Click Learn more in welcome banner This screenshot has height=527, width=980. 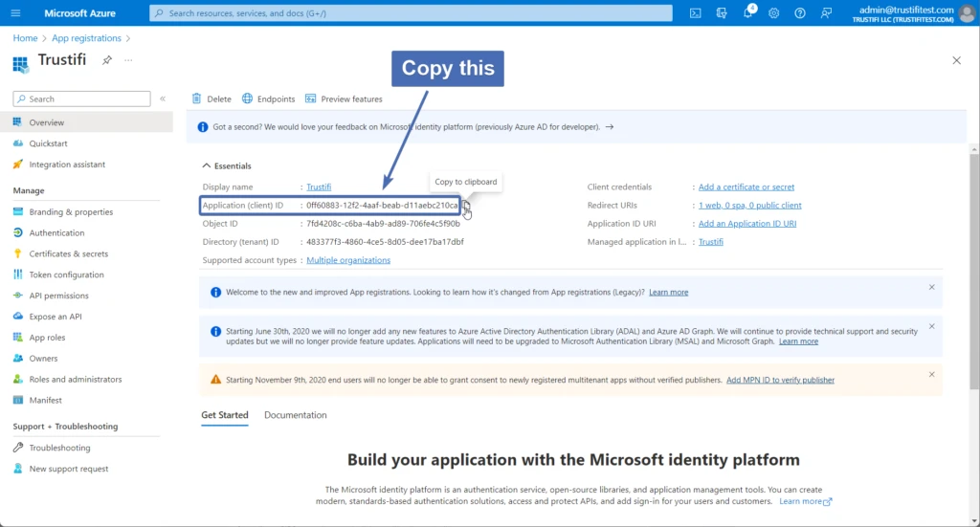pyautogui.click(x=668, y=293)
